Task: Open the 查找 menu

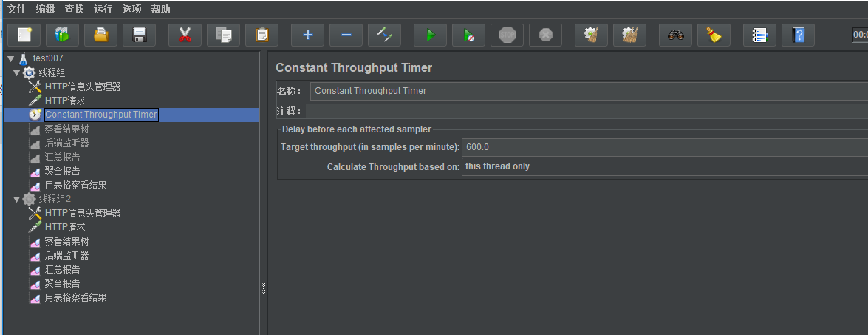Action: click(74, 9)
